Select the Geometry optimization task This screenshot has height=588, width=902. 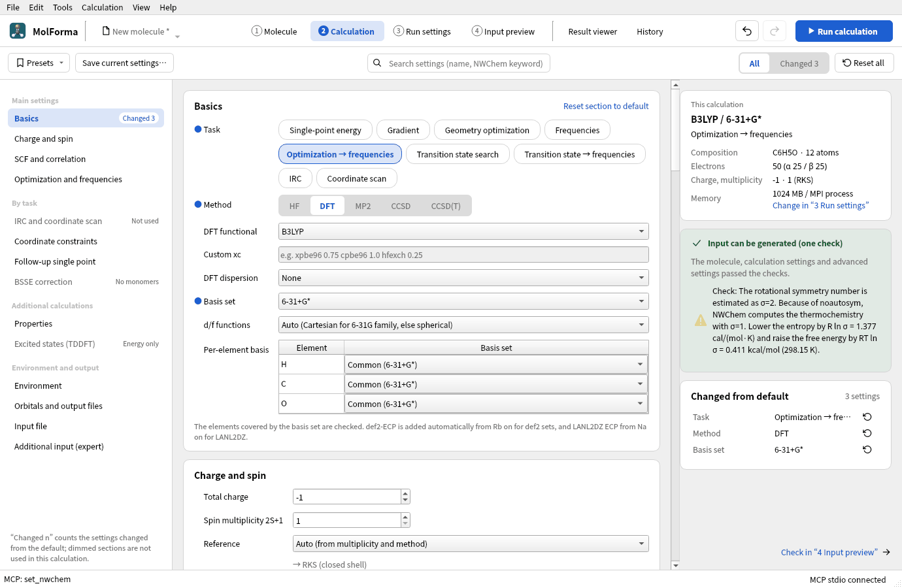click(x=487, y=130)
